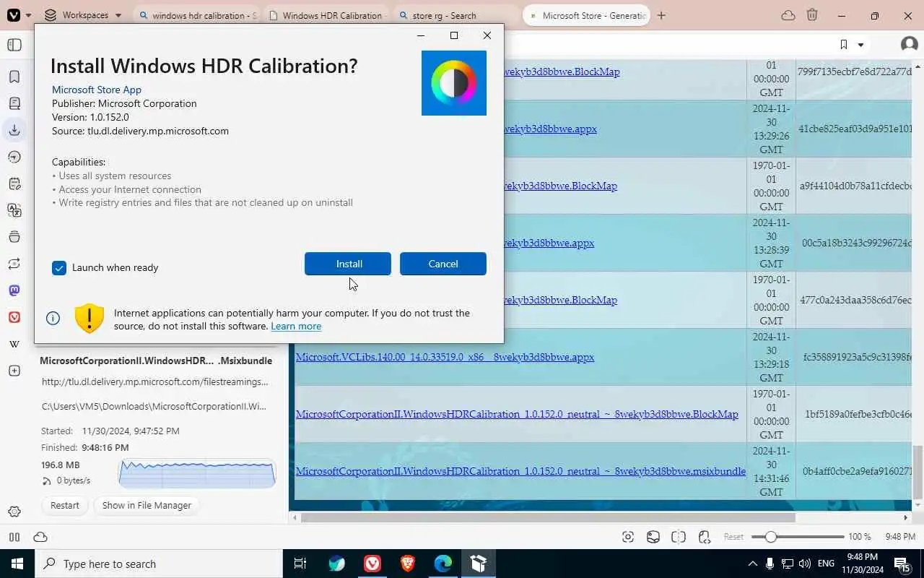
Task: Select the Microsoft Store - Generation tab
Action: (x=586, y=15)
